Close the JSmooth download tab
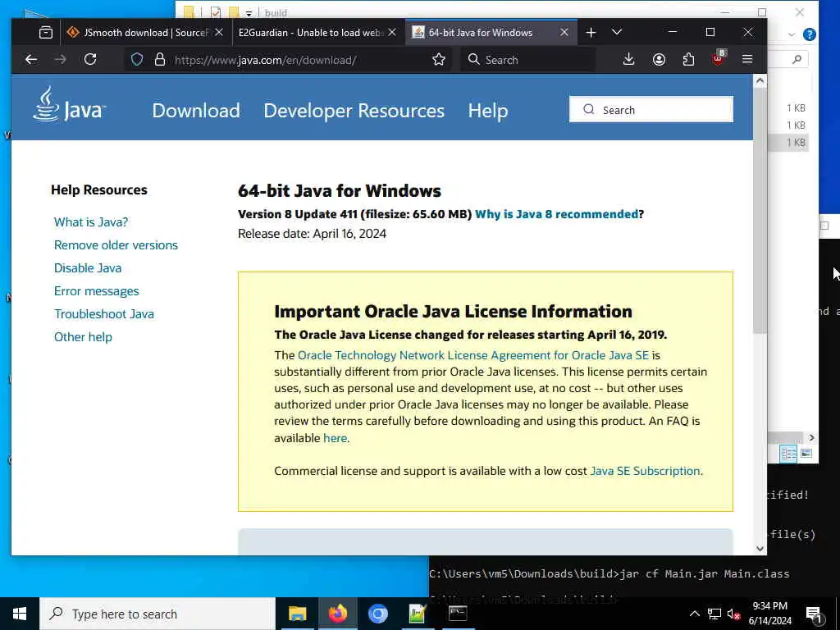The height and width of the screenshot is (630, 840). [218, 33]
